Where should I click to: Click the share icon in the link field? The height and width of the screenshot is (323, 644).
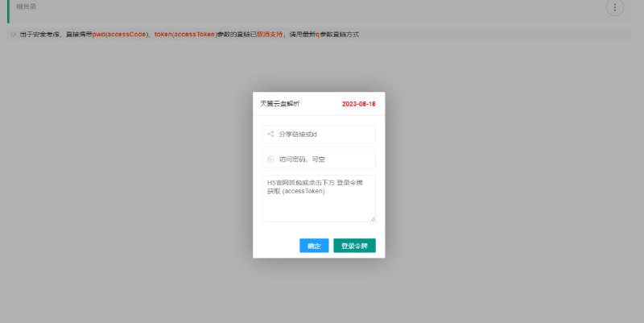270,135
